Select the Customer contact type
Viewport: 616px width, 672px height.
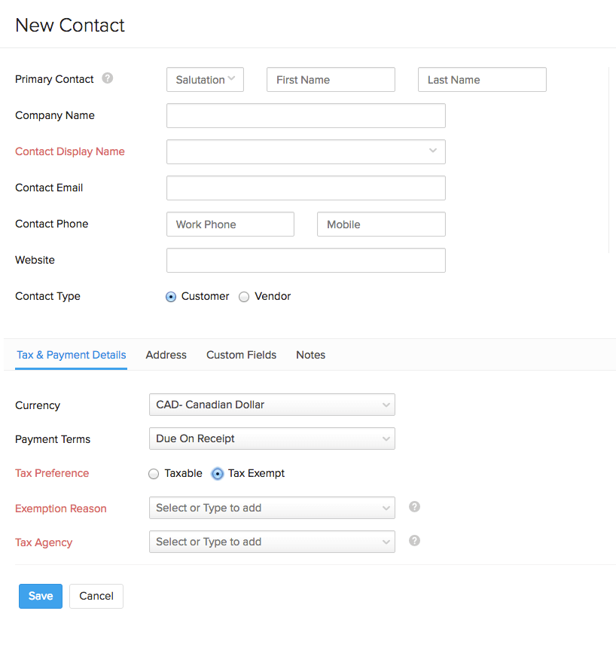[171, 297]
